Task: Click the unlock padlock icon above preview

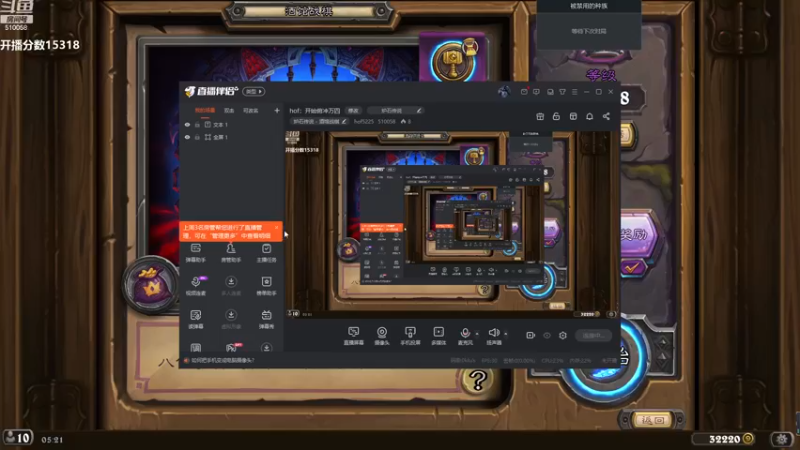Action: (556, 116)
